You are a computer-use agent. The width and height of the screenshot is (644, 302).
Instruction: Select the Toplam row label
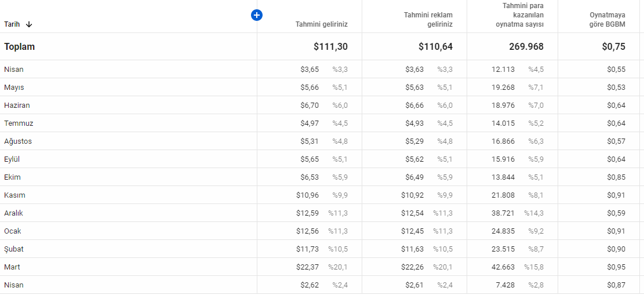pyautogui.click(x=19, y=46)
